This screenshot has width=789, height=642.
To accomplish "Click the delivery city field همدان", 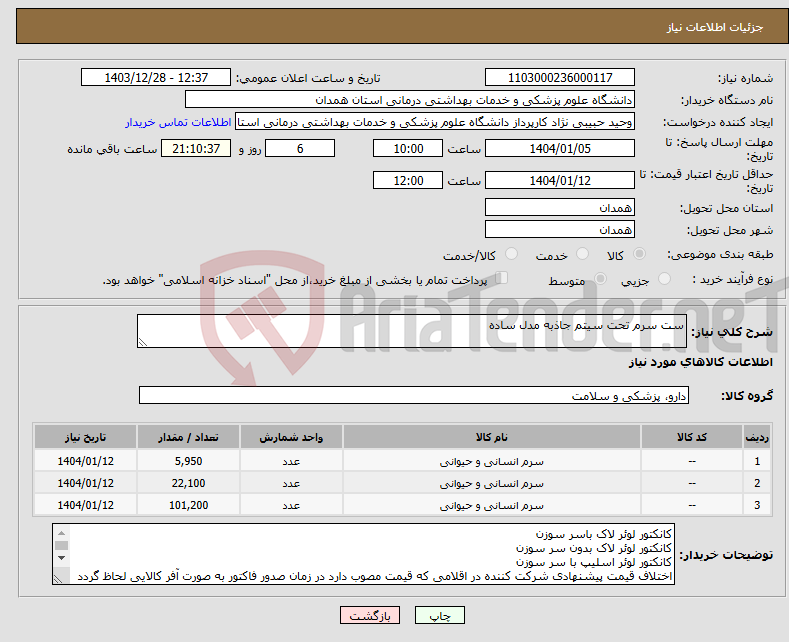I will tap(560, 229).
